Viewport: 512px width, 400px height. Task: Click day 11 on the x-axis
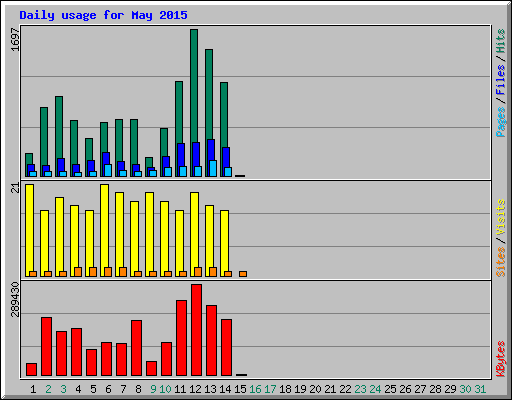click(180, 389)
